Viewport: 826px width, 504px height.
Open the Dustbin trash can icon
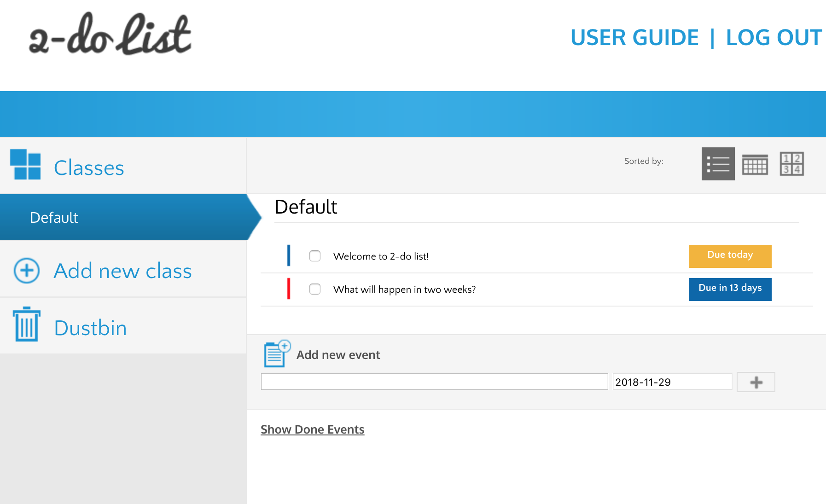pos(27,324)
